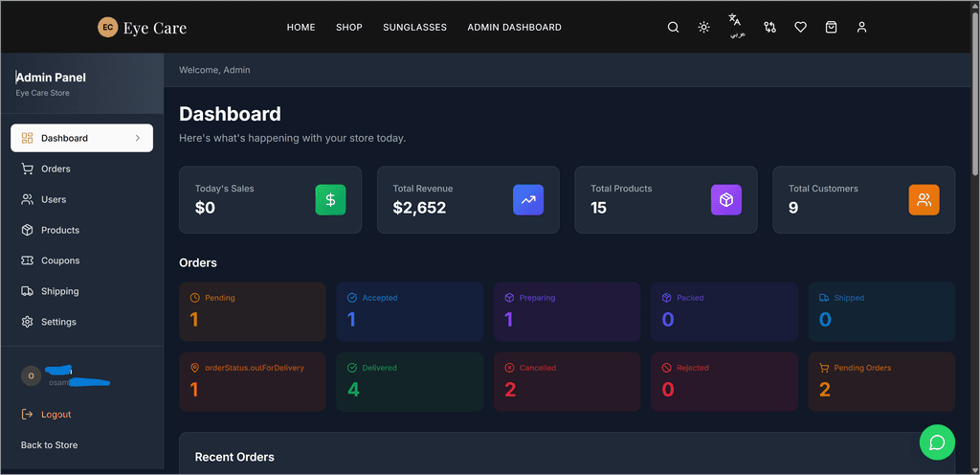980x475 pixels.
Task: Select Settings in the sidebar menu
Action: 82,322
